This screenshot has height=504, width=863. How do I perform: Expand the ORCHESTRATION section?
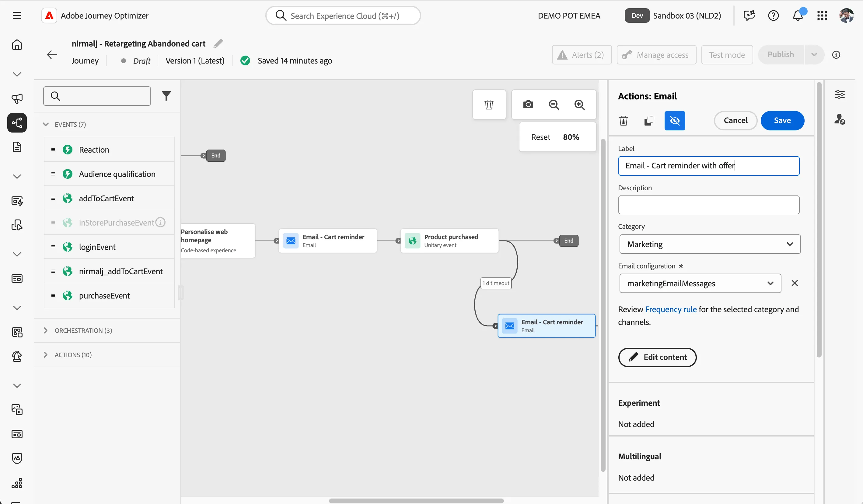(x=46, y=330)
